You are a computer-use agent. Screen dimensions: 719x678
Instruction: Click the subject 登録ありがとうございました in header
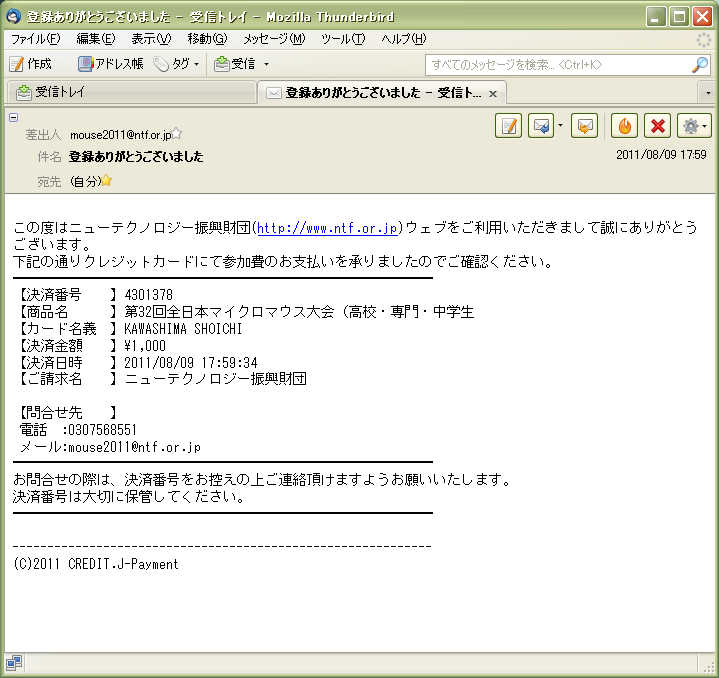pyautogui.click(x=136, y=157)
